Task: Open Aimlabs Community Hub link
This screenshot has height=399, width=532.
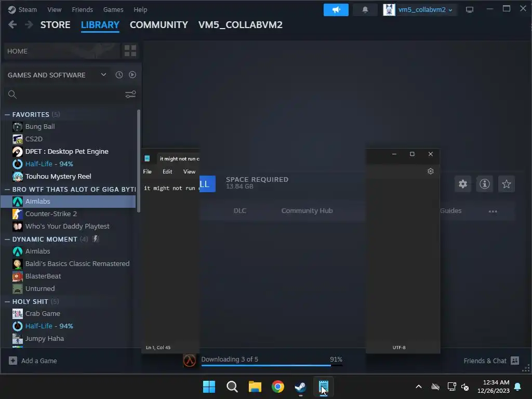Action: click(307, 211)
